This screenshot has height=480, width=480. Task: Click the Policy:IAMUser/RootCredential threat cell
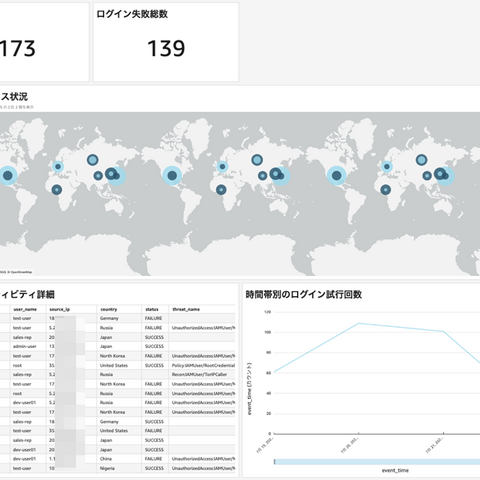pos(203,365)
